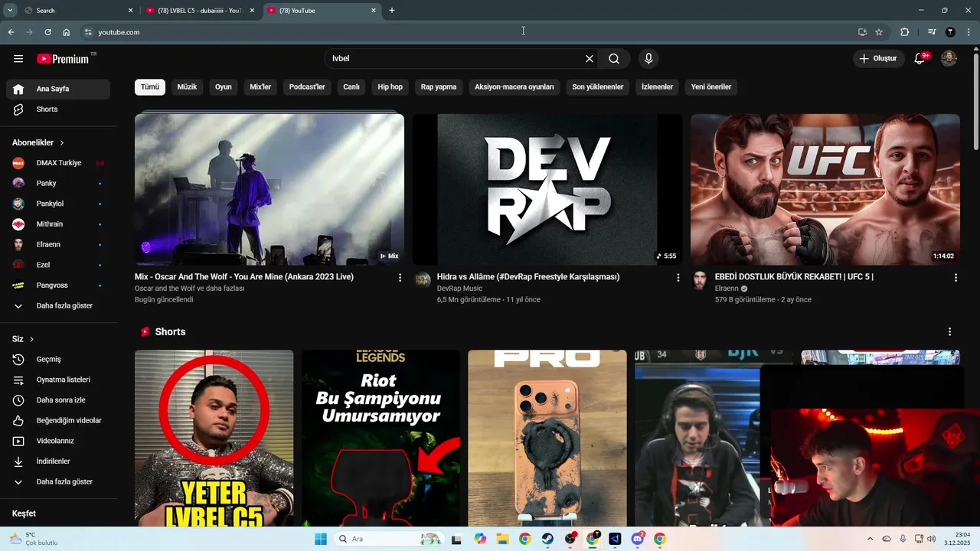Open EBEDİ DOSTLUK UFC 5 thumbnail
980x551 pixels.
(825, 190)
